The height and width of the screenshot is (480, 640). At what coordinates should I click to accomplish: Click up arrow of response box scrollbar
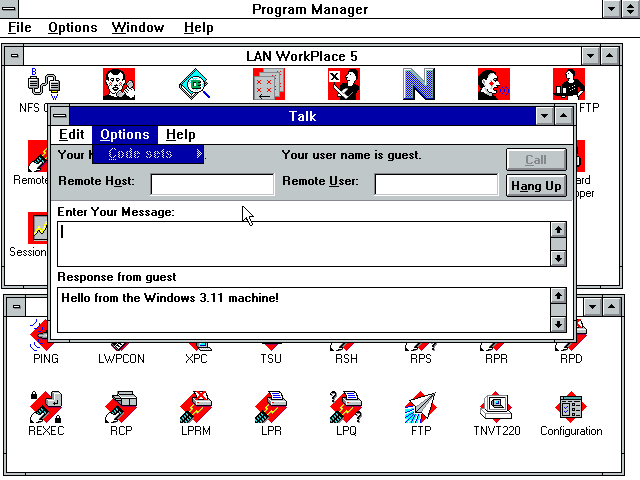pyautogui.click(x=558, y=295)
